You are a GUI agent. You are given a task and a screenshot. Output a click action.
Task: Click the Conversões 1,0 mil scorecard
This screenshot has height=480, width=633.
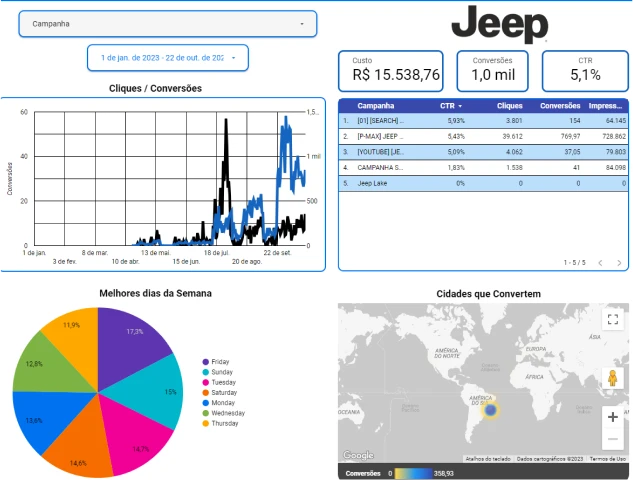tap(493, 71)
